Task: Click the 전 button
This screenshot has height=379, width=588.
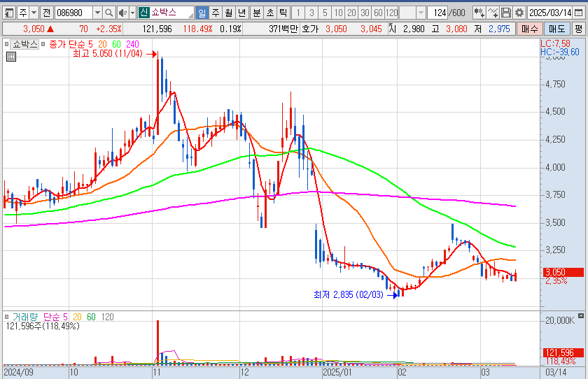Action: 46,13
